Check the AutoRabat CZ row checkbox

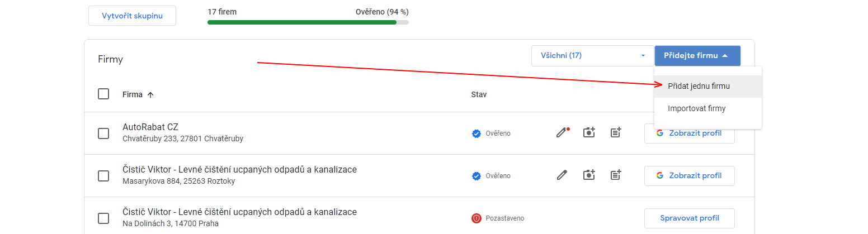tap(103, 133)
